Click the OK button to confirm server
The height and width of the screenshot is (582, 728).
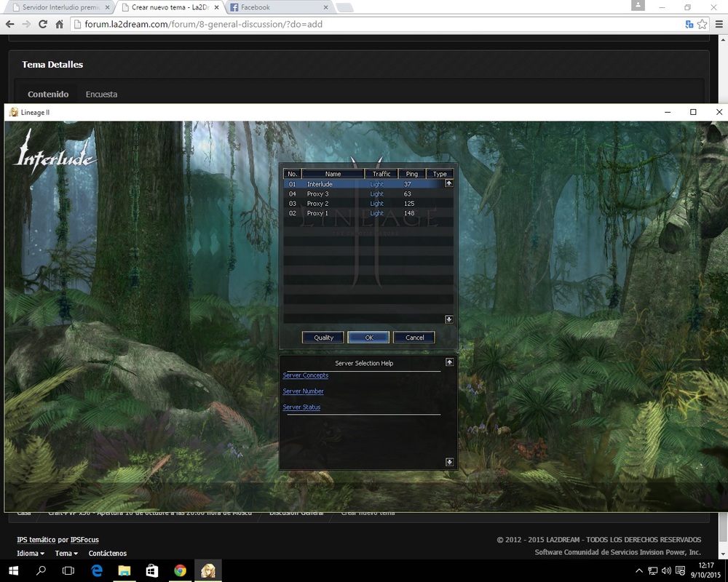(x=368, y=338)
